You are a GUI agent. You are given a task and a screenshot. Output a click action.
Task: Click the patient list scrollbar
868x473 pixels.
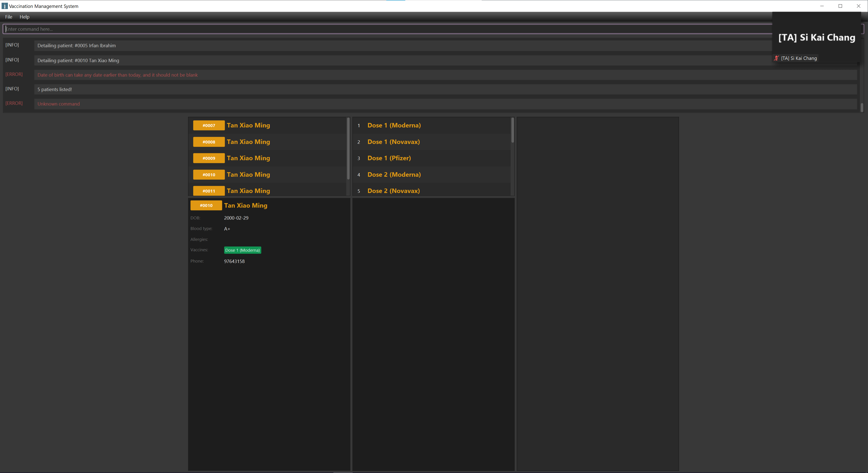(x=348, y=148)
